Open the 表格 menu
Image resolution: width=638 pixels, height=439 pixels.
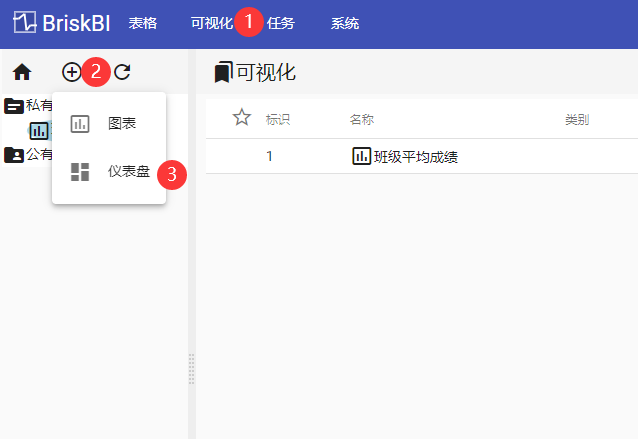[142, 23]
